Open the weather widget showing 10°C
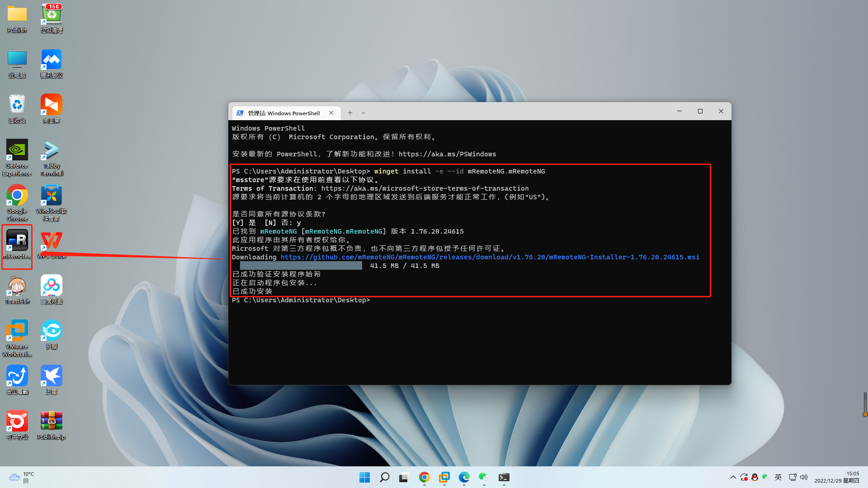868x488 pixels. [x=22, y=477]
